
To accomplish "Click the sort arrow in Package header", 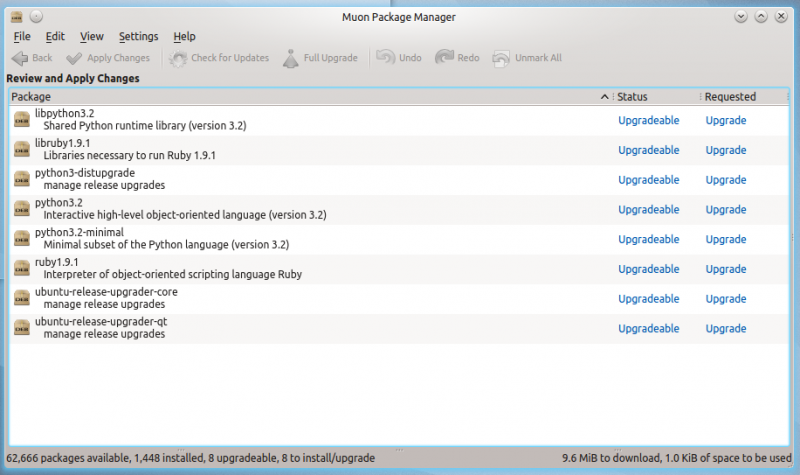I will tap(605, 96).
